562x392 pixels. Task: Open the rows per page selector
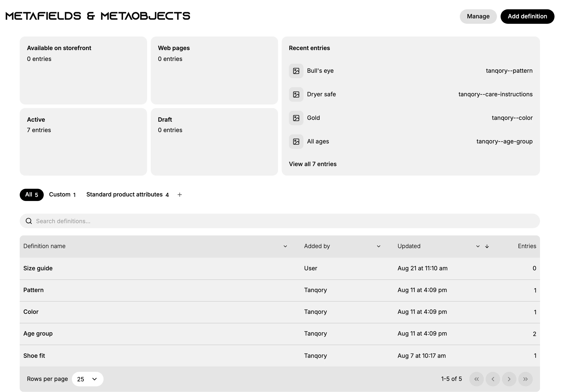(87, 379)
